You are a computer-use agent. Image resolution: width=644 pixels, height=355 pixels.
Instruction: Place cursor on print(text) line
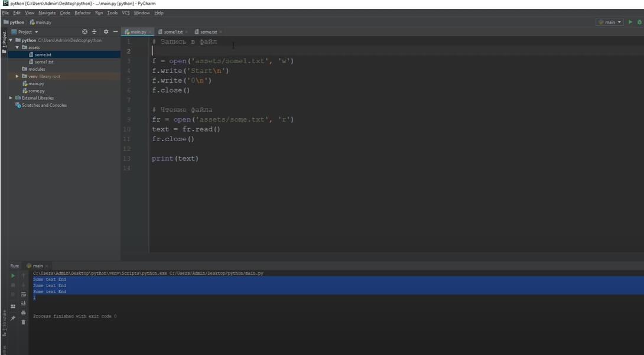tap(175, 158)
